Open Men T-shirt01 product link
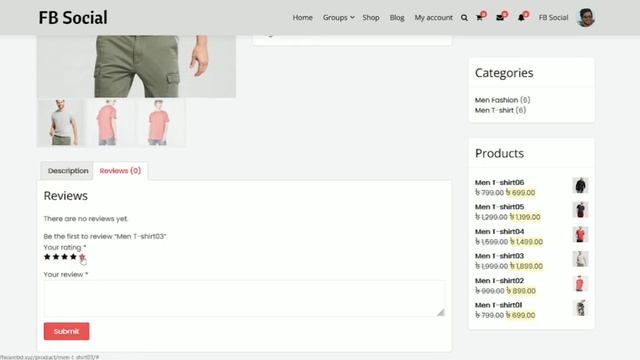 coord(498,305)
